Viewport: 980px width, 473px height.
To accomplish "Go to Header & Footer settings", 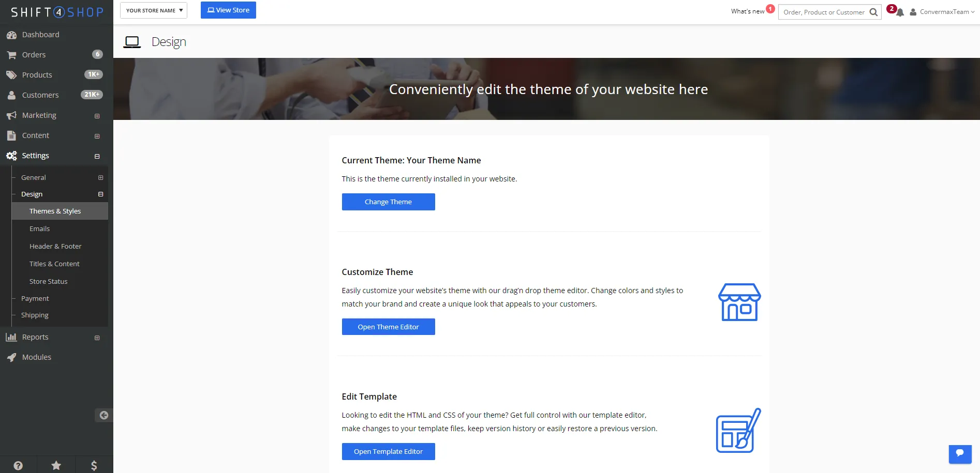I will click(55, 246).
